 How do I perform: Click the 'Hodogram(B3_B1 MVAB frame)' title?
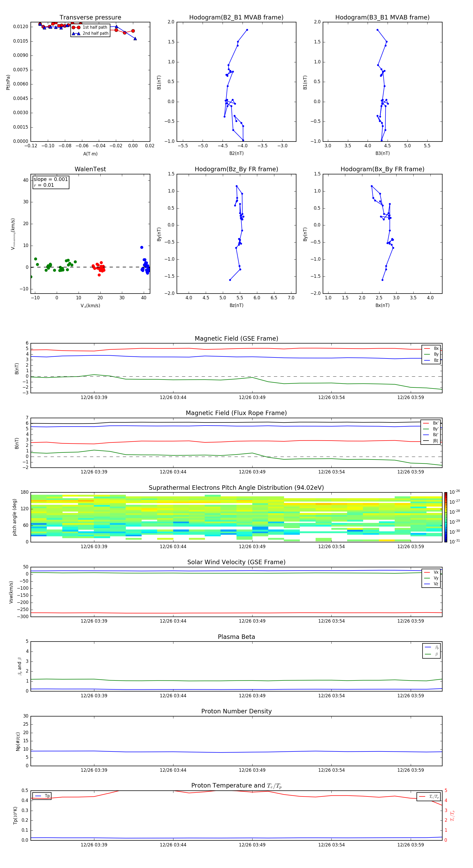point(382,18)
